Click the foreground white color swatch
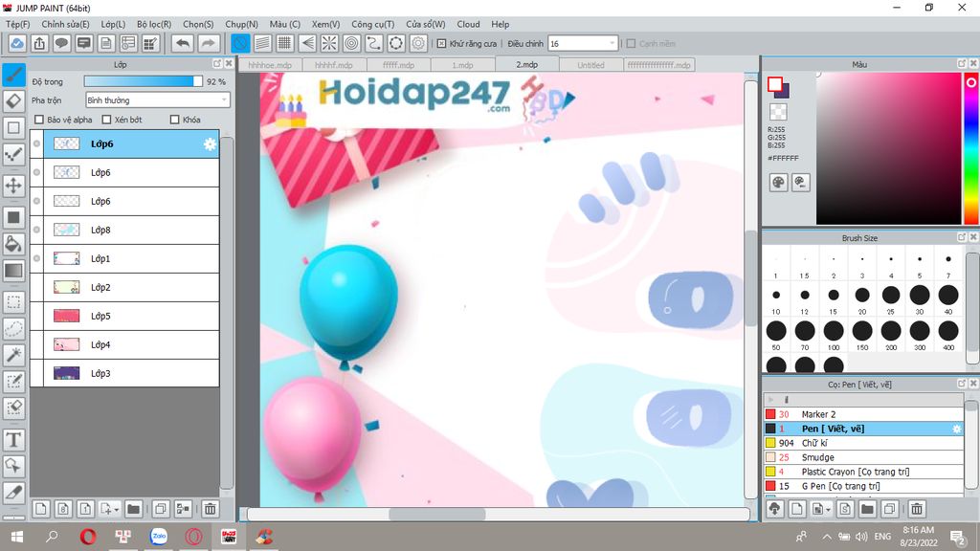This screenshot has height=551, width=980. click(775, 84)
